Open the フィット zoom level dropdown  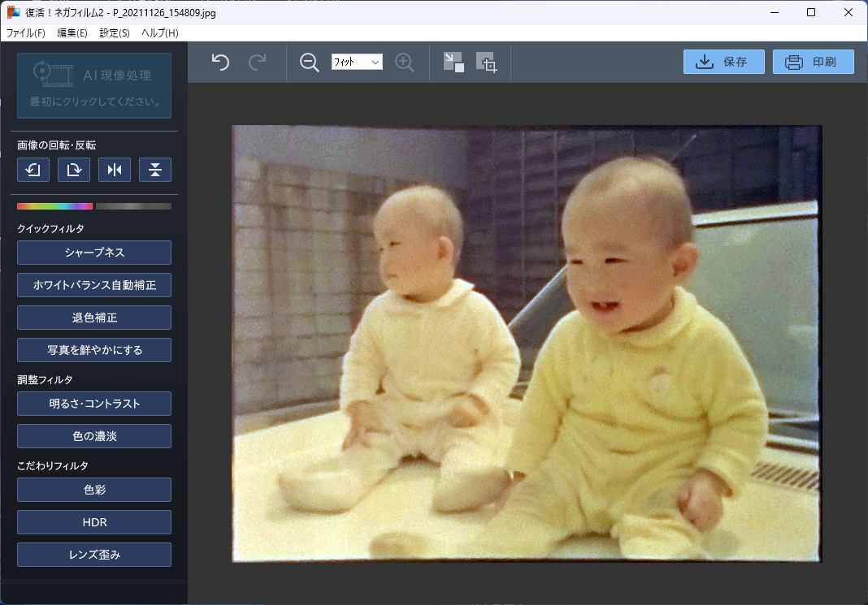point(357,62)
